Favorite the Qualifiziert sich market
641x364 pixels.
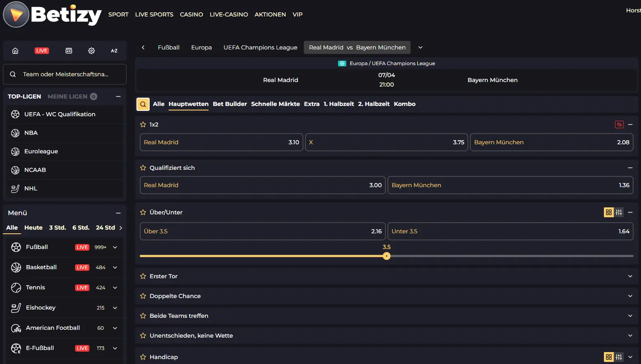[143, 168]
